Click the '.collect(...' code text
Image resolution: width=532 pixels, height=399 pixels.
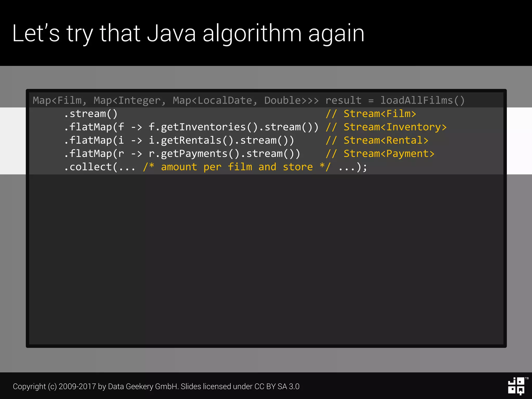click(x=100, y=167)
